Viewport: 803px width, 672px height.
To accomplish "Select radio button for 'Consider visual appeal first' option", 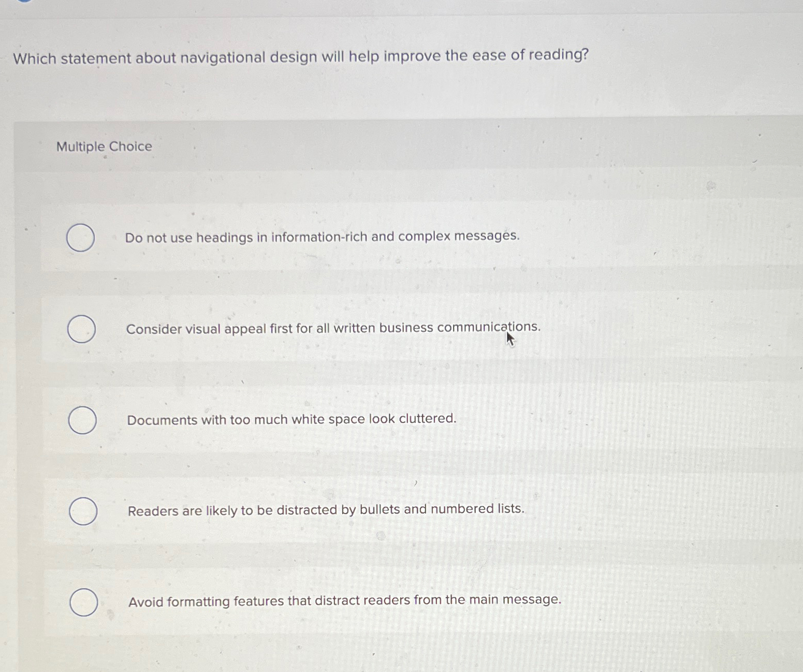I will point(81,328).
